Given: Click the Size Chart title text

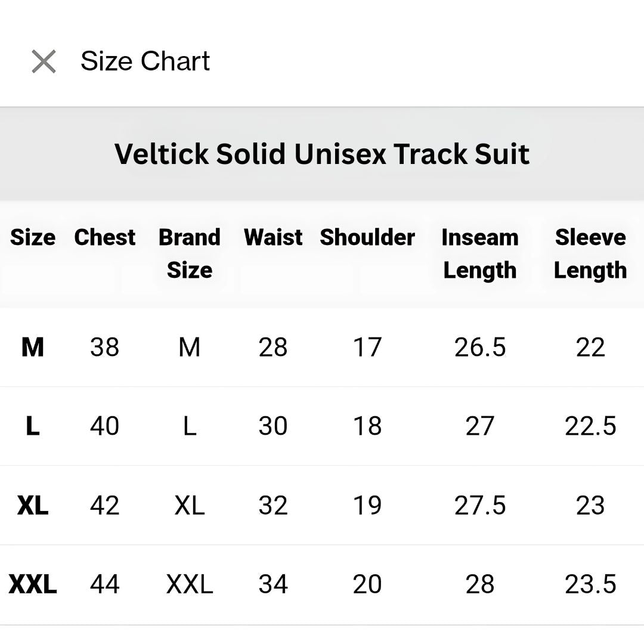Looking at the screenshot, I should pos(145,61).
